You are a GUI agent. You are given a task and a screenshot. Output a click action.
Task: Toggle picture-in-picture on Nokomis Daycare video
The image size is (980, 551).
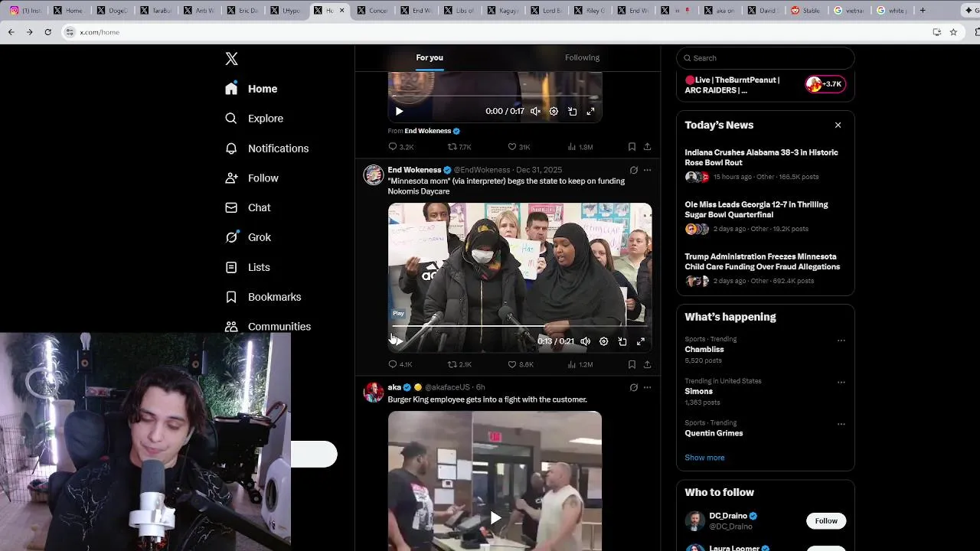[x=622, y=341]
